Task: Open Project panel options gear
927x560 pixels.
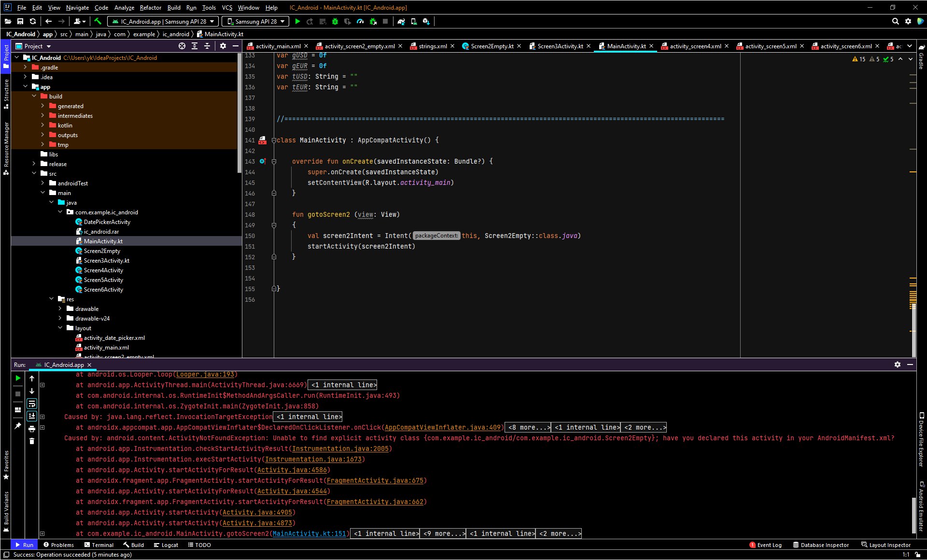Action: [x=223, y=46]
